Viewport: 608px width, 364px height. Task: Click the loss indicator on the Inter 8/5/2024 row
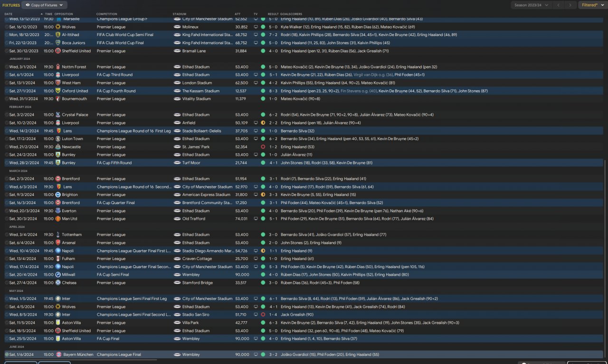click(263, 315)
